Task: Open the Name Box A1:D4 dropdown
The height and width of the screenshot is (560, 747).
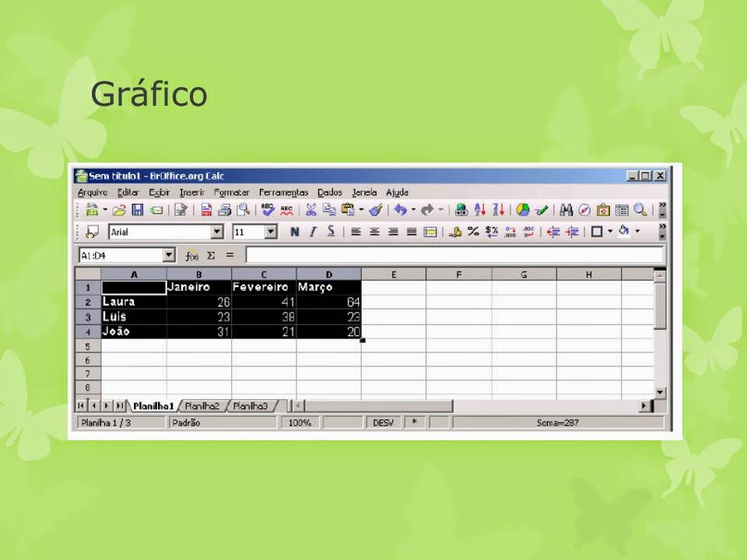Action: pyautogui.click(x=169, y=256)
